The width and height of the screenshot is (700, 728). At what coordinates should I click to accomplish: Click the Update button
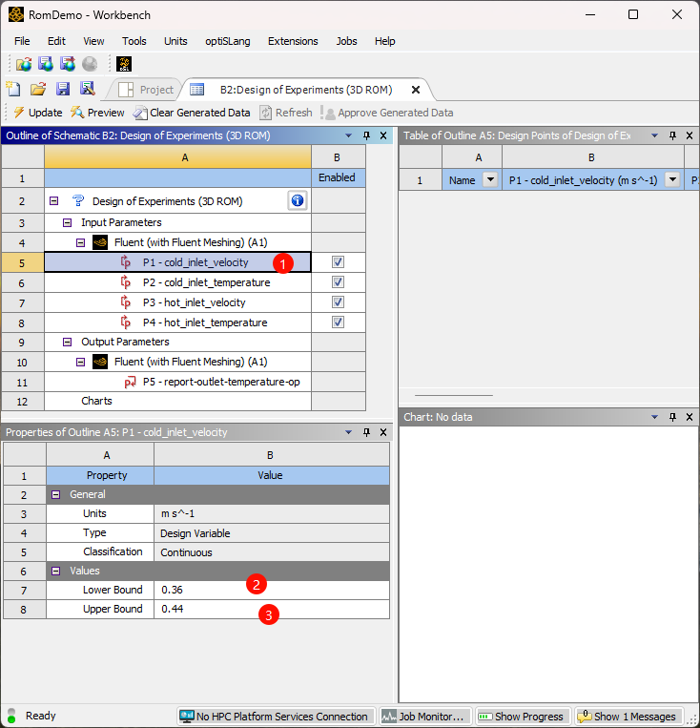(x=37, y=113)
